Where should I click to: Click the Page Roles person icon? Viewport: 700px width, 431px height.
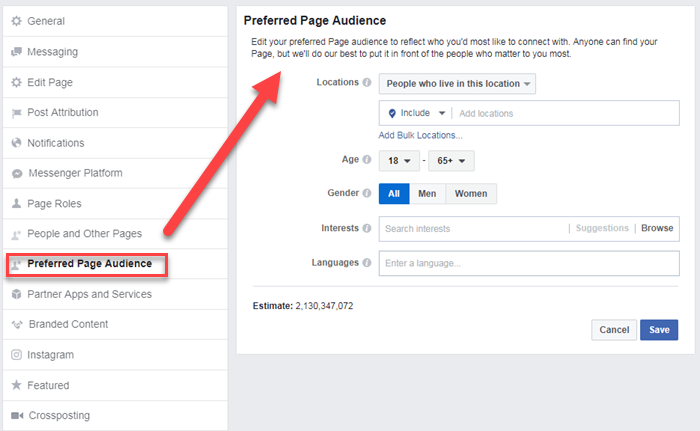tap(17, 204)
